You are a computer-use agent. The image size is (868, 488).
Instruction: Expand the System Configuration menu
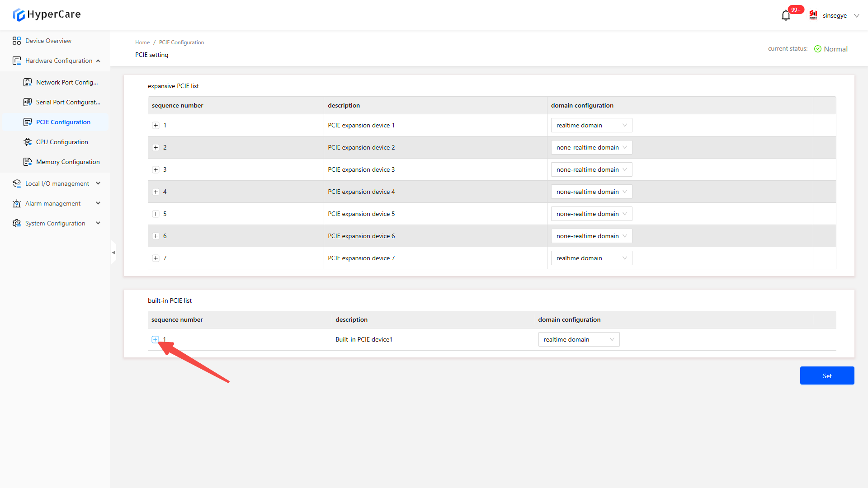pos(98,223)
